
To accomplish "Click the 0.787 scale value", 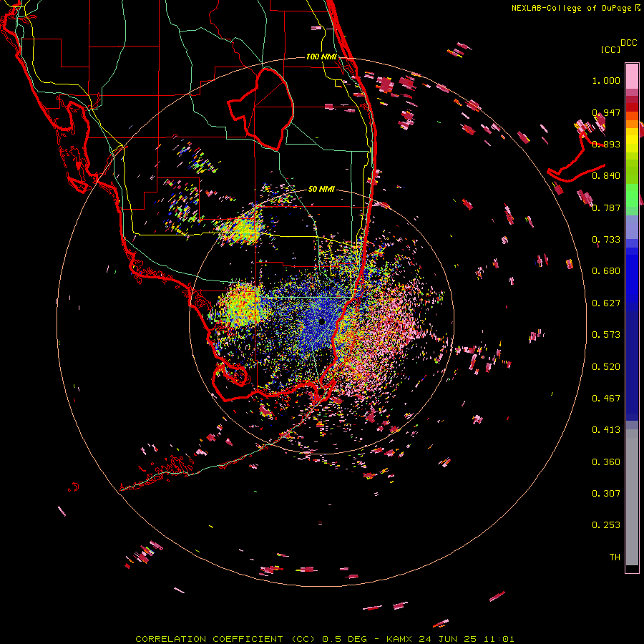I will (x=606, y=208).
